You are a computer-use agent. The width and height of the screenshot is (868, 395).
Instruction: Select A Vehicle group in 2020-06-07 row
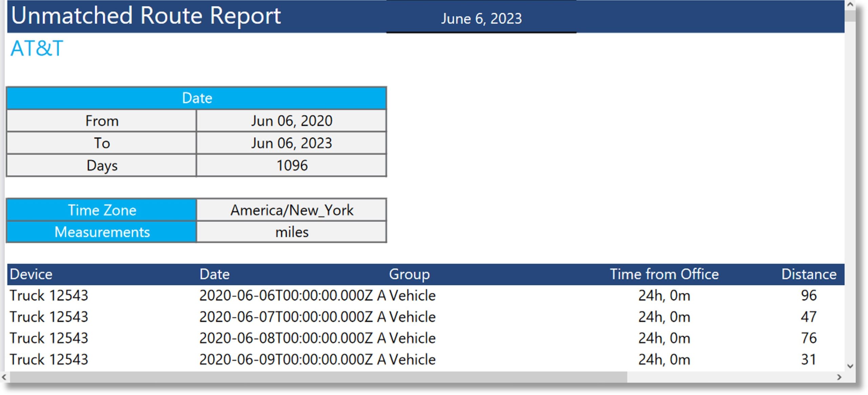[406, 317]
